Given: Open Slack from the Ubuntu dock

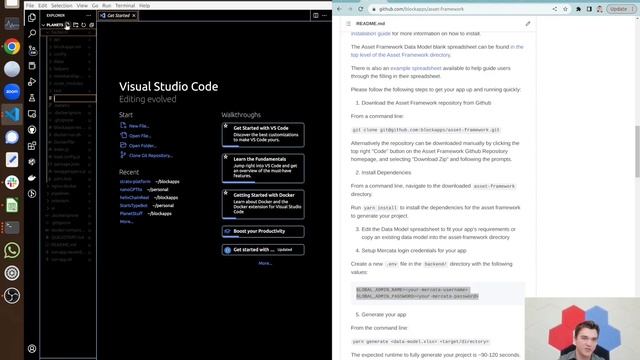Looking at the screenshot, I should pyautogui.click(x=12, y=182).
